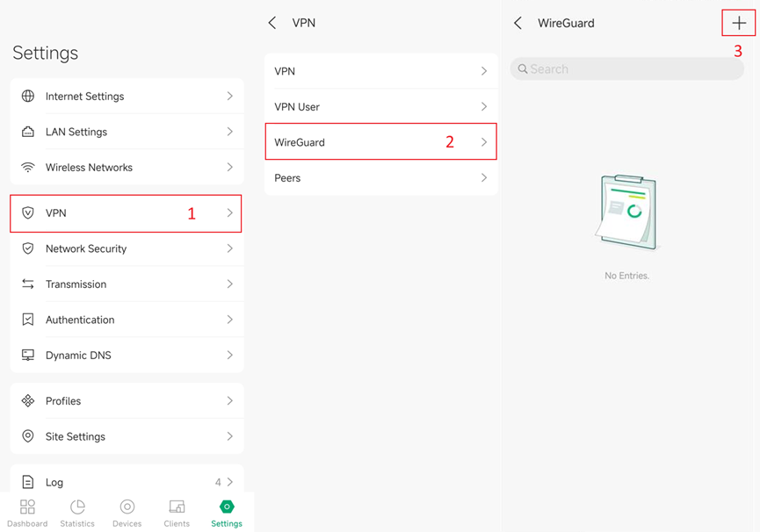Open Dynamic DNS via its monitor icon

(27, 355)
